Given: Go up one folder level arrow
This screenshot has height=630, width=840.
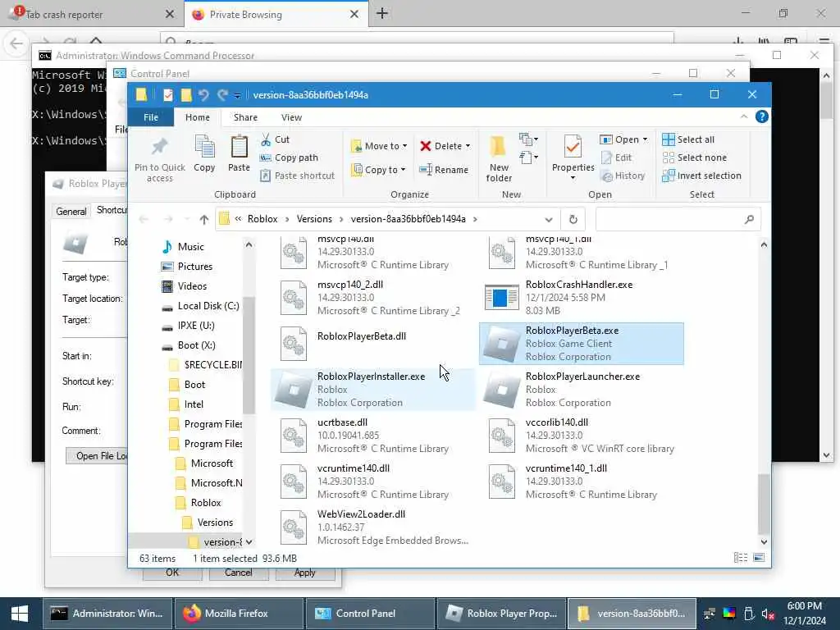Looking at the screenshot, I should 203,219.
